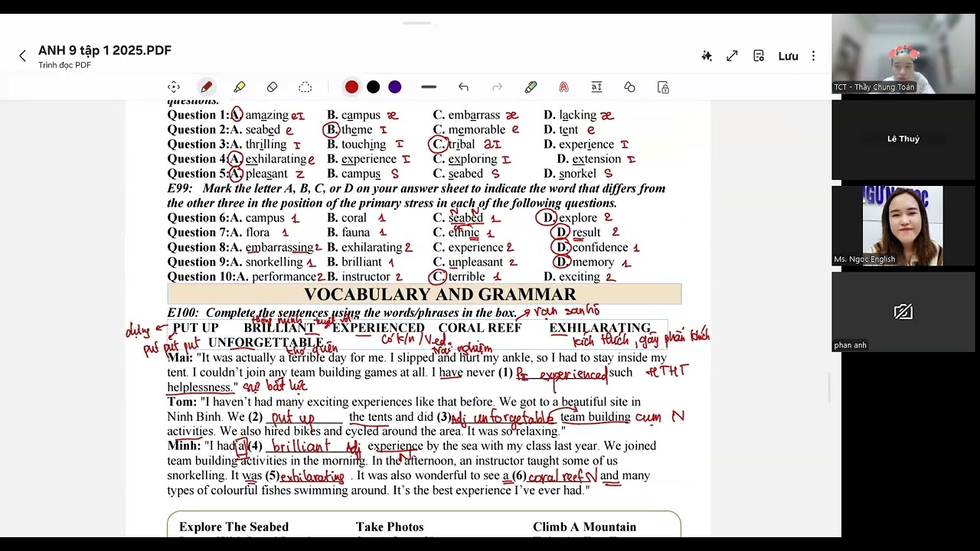
Task: Open the pen stroke thickness option
Action: click(429, 87)
